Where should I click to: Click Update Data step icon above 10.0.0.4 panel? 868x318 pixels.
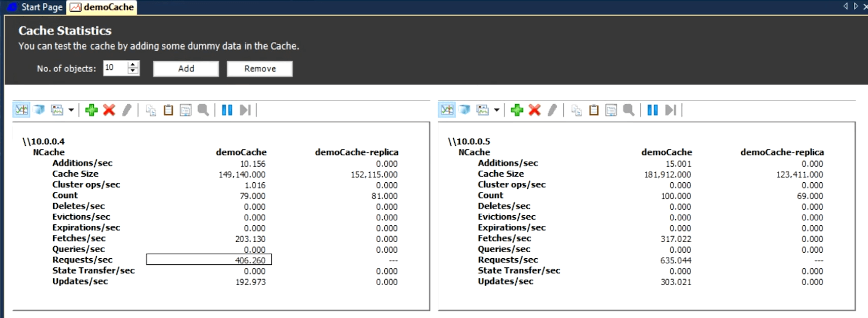(245, 110)
